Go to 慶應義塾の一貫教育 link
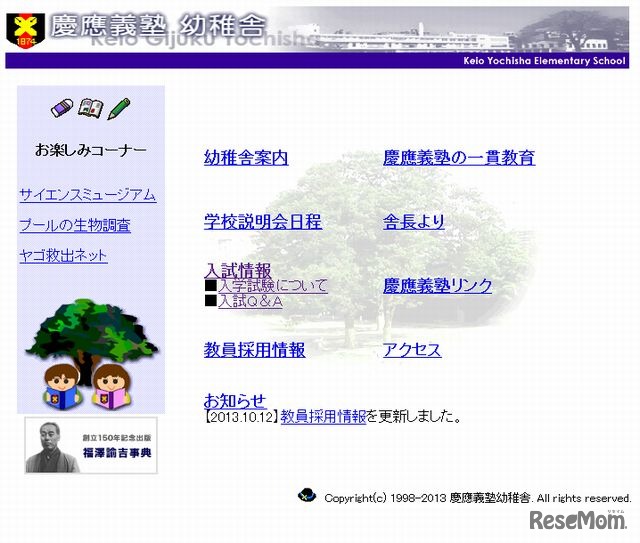Screen dimensions: 640x543 (459, 158)
